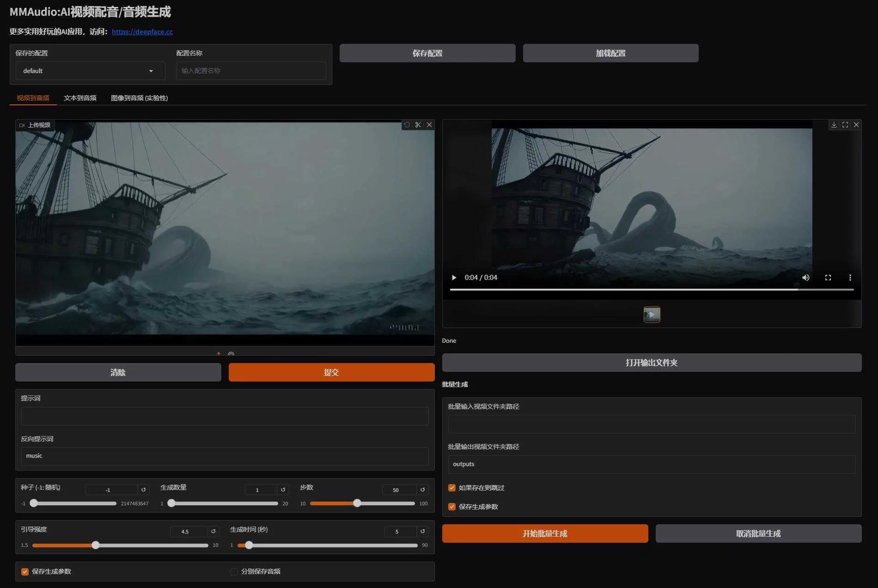Adjust the 步数 steps slider
Screen dimensions: 878x588
pos(362,503)
